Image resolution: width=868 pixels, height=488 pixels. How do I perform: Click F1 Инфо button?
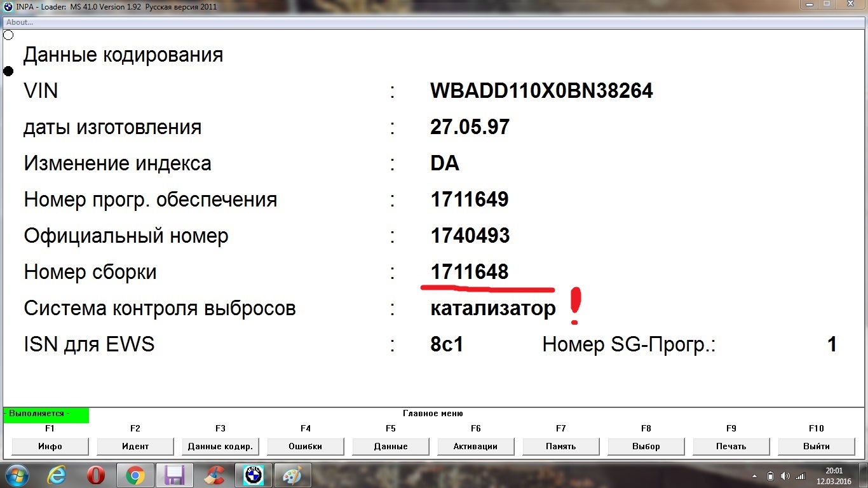coord(50,446)
